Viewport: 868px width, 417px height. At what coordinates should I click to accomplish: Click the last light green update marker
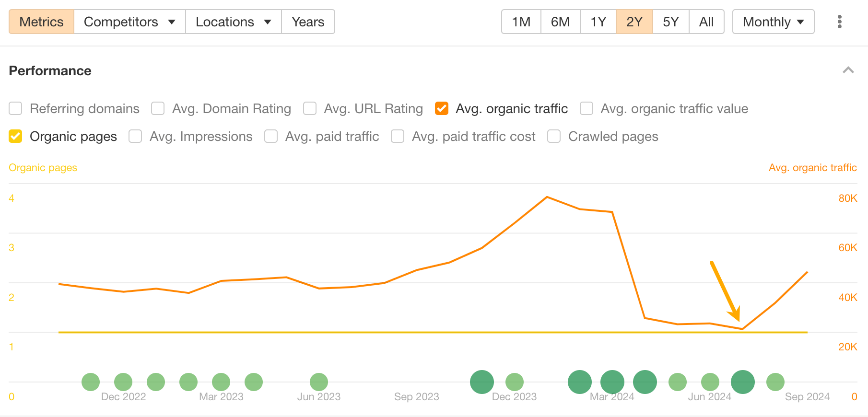(775, 382)
